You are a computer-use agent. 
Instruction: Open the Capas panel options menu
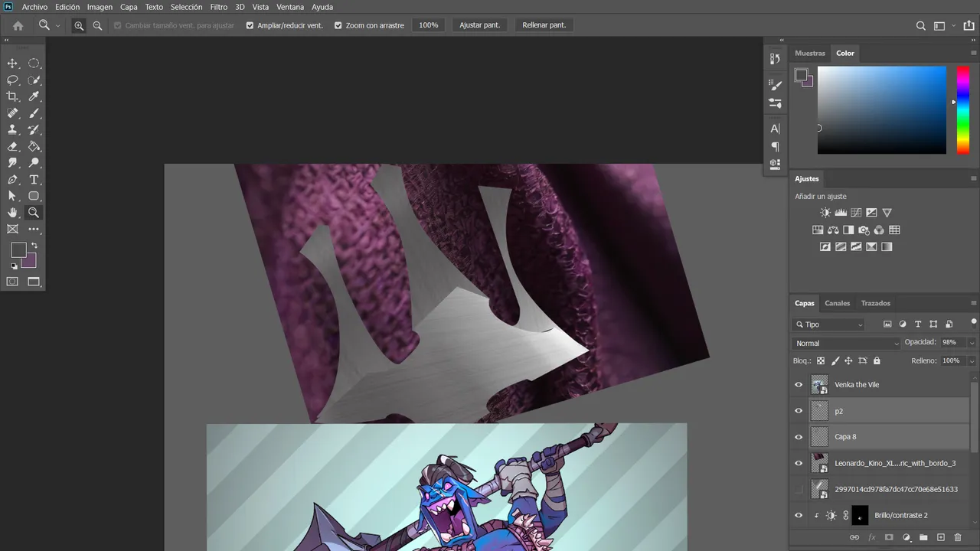point(973,303)
